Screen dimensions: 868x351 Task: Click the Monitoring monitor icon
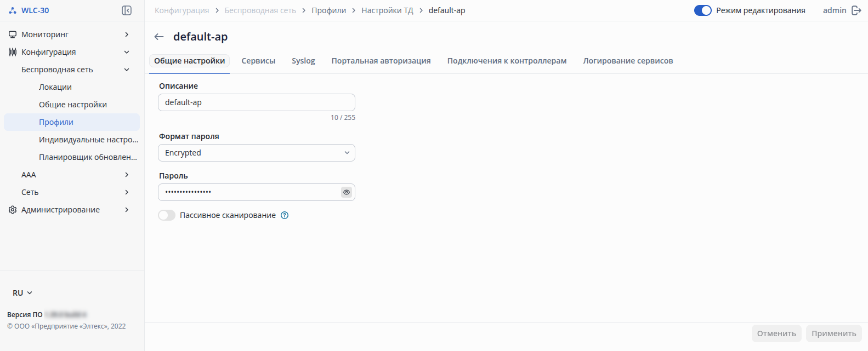point(13,34)
